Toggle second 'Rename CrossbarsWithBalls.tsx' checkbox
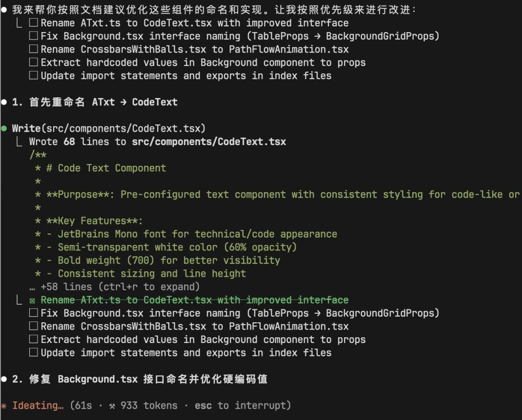Screen dimensions: 522x420 click(x=33, y=326)
